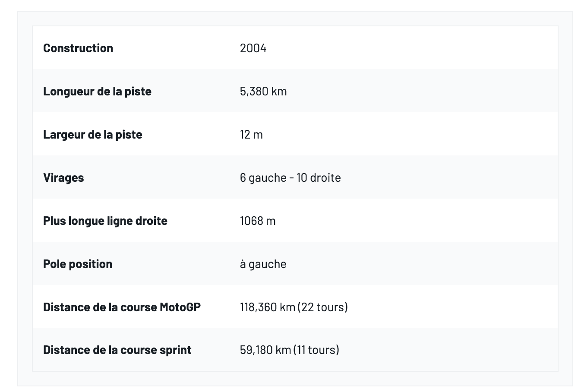
Task: Click the 118,360 km race distance
Action: [x=268, y=307]
